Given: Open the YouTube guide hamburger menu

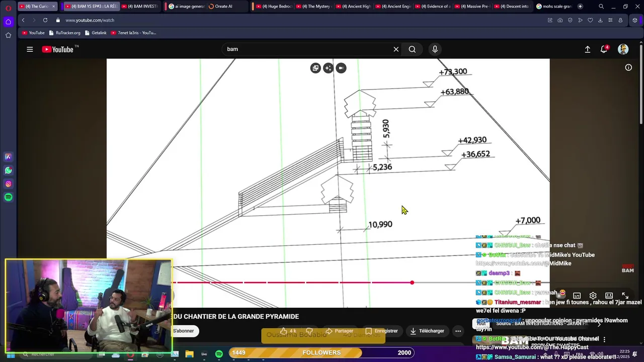Looking at the screenshot, I should click(30, 49).
